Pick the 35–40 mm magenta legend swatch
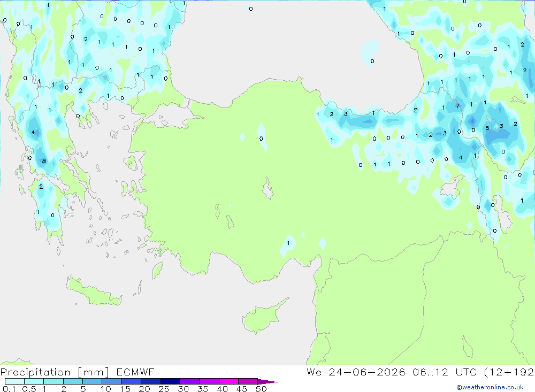 click(209, 381)
